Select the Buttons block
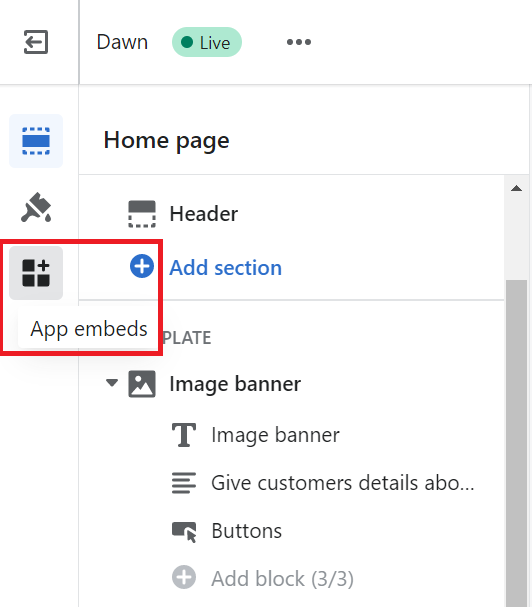 coord(292,531)
